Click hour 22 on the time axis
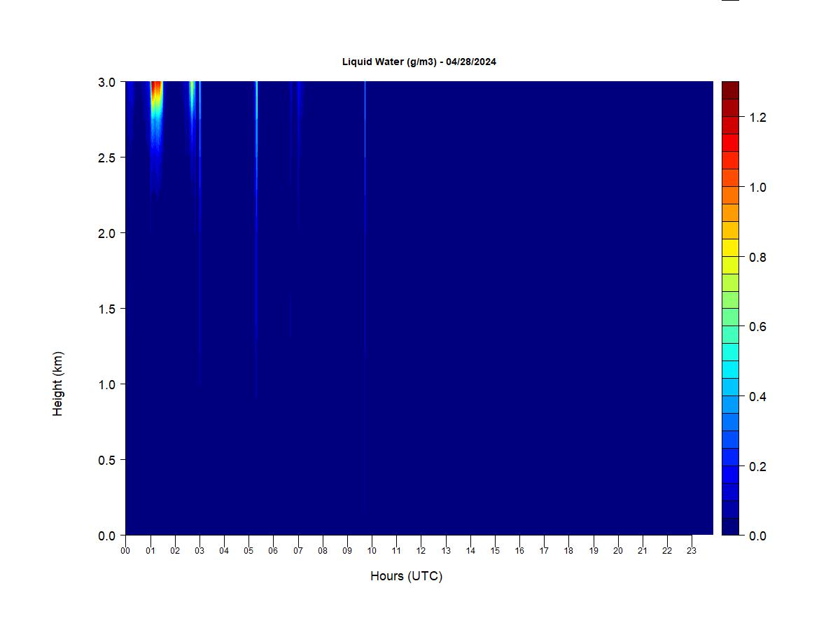The width and height of the screenshot is (840, 630). [x=667, y=551]
